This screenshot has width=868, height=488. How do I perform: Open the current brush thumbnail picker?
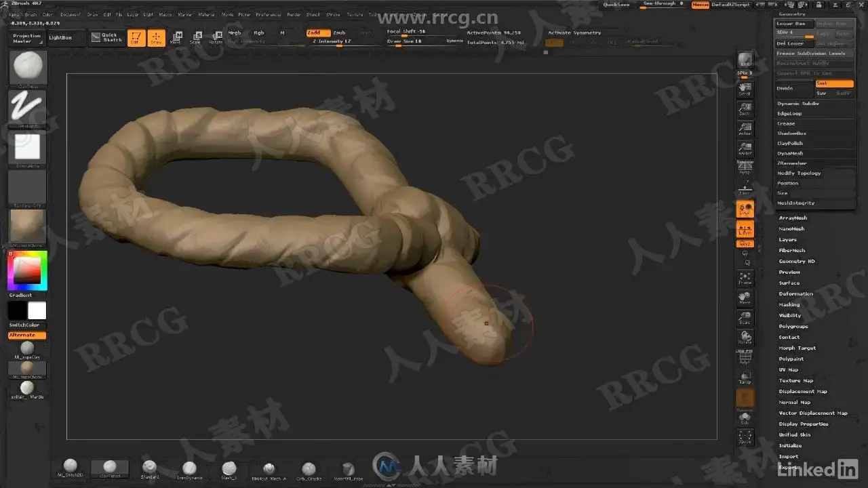coord(27,68)
